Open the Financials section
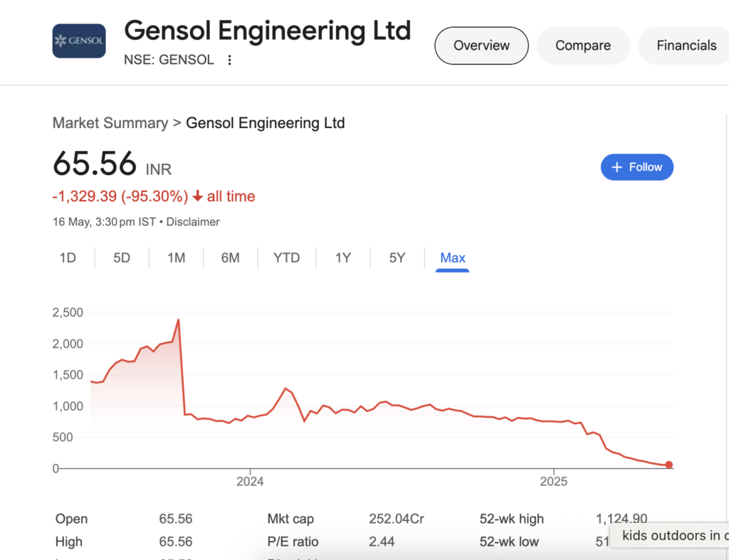Image resolution: width=729 pixels, height=560 pixels. click(684, 45)
